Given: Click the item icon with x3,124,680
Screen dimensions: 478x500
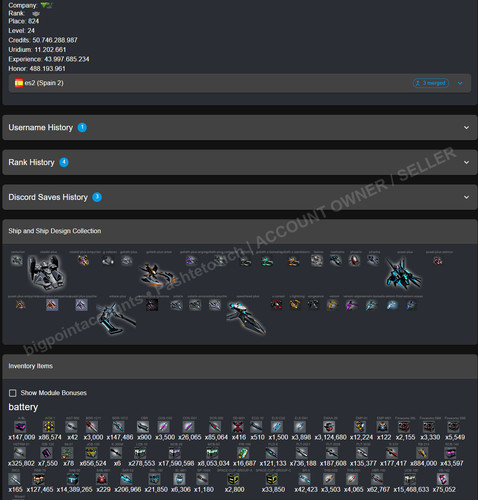Looking at the screenshot, I should [329, 426].
